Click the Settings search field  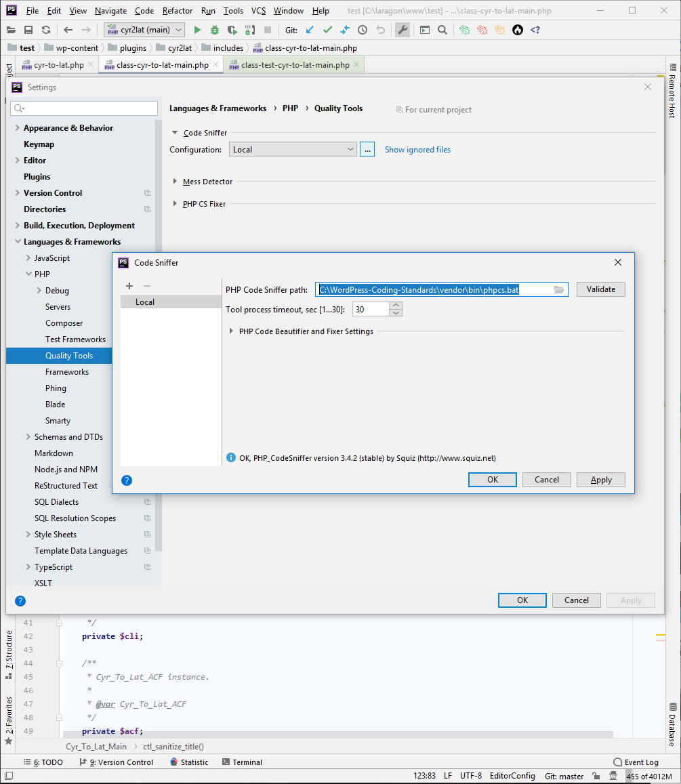[x=84, y=108]
